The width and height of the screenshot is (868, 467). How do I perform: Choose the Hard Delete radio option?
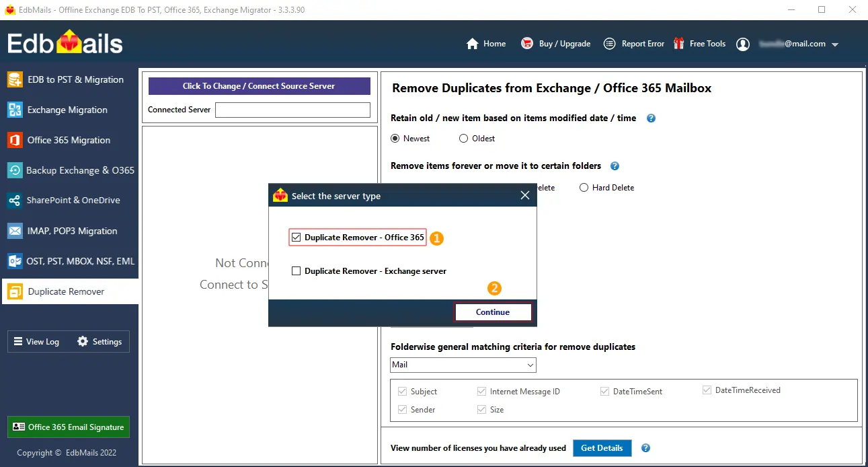[584, 188]
